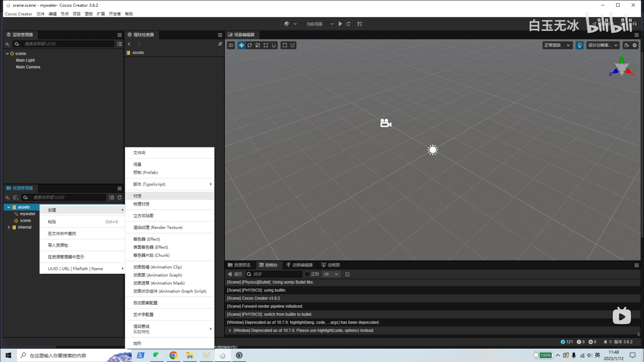
Task: Click the console clear button
Action: [x=235, y=274]
